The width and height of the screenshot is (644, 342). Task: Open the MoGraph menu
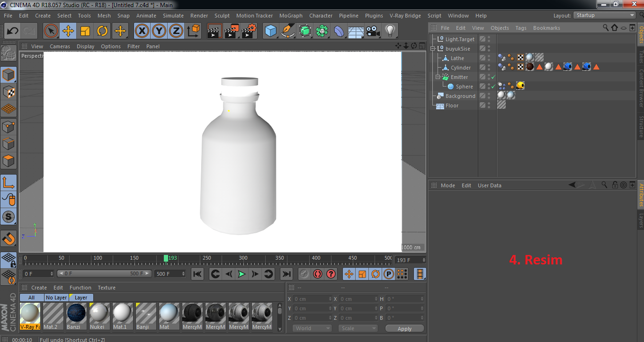[x=291, y=16]
